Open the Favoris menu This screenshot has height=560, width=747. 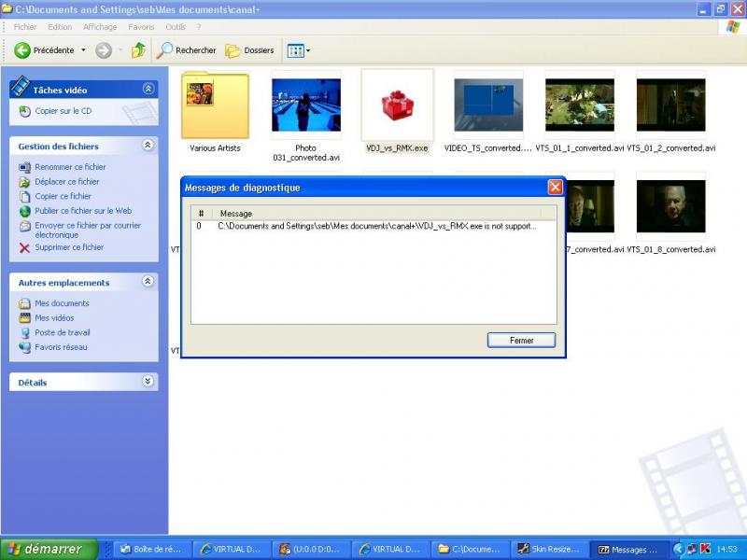pos(141,27)
